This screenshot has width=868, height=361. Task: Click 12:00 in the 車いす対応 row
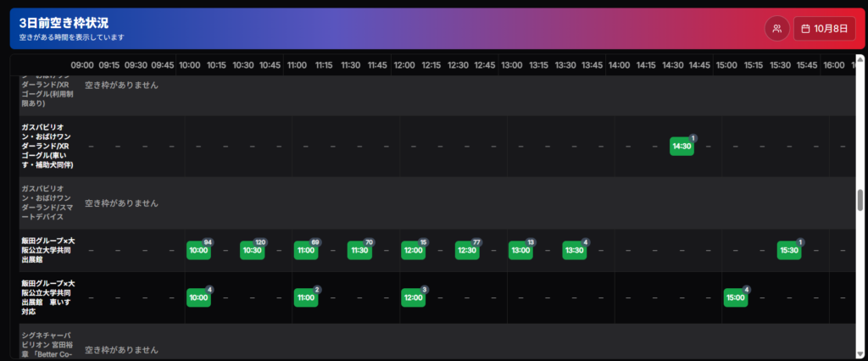(x=413, y=297)
